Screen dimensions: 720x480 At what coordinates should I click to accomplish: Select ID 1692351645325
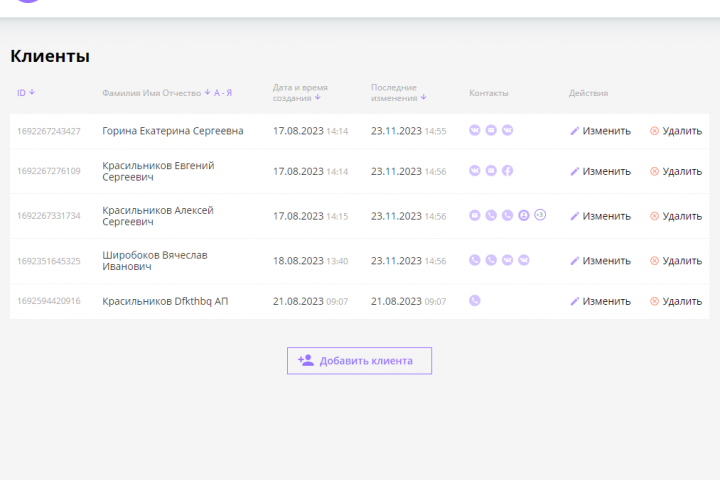pyautogui.click(x=49, y=261)
